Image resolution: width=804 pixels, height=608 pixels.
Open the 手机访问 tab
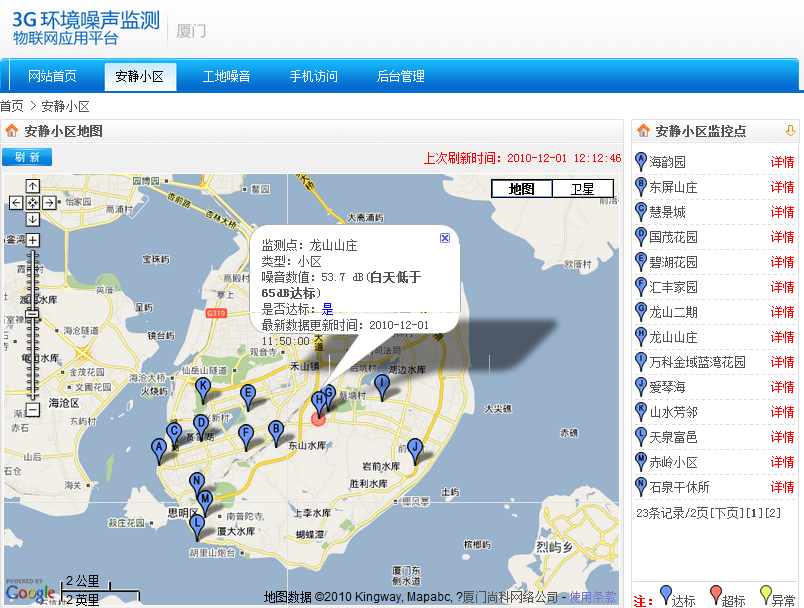pos(313,76)
